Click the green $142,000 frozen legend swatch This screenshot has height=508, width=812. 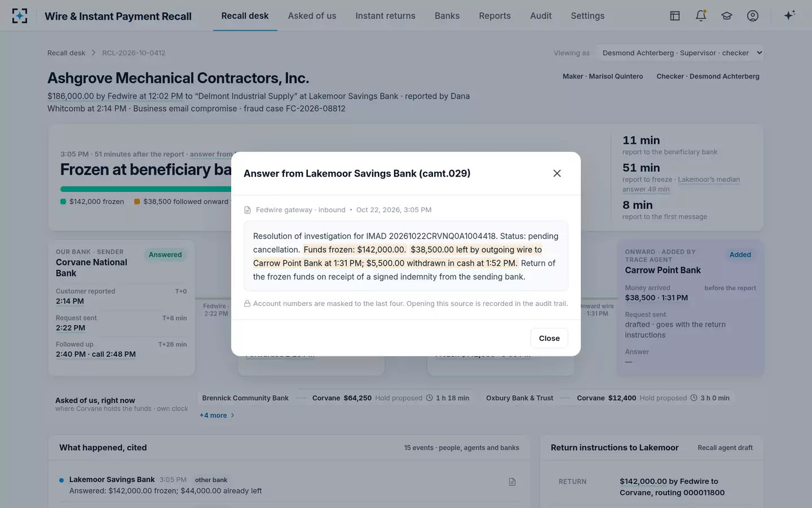(63, 202)
